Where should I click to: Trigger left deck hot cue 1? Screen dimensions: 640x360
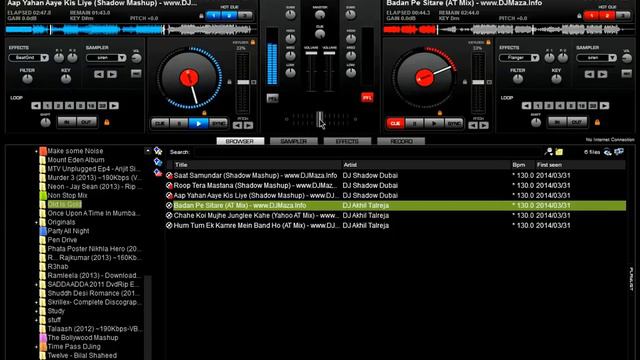coord(213,16)
